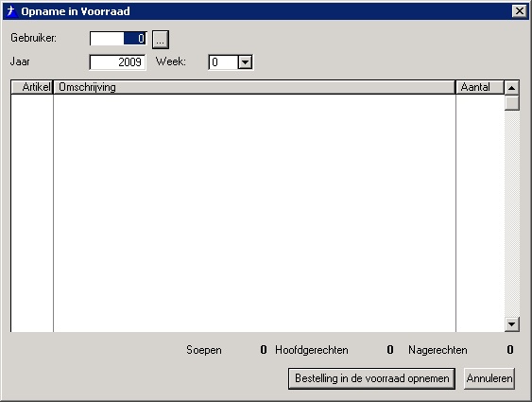The width and height of the screenshot is (532, 402).
Task: Click into the Jaar field showing 2009
Action: (x=118, y=62)
